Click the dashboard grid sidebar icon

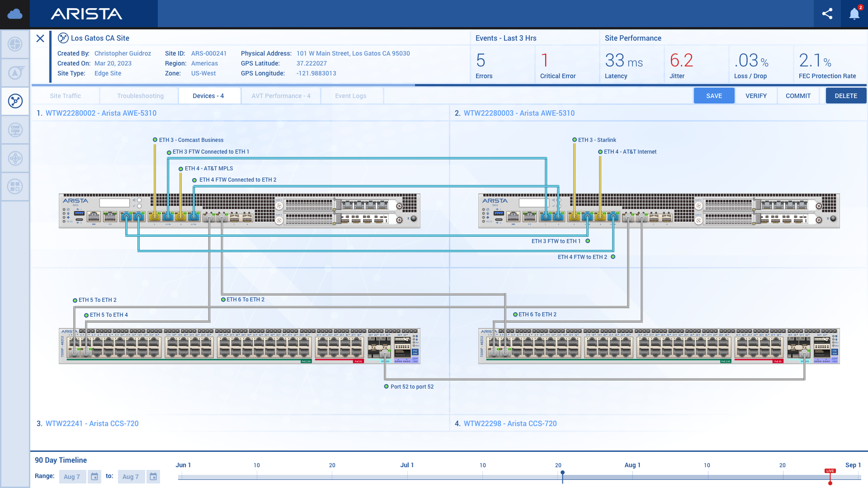pos(15,186)
